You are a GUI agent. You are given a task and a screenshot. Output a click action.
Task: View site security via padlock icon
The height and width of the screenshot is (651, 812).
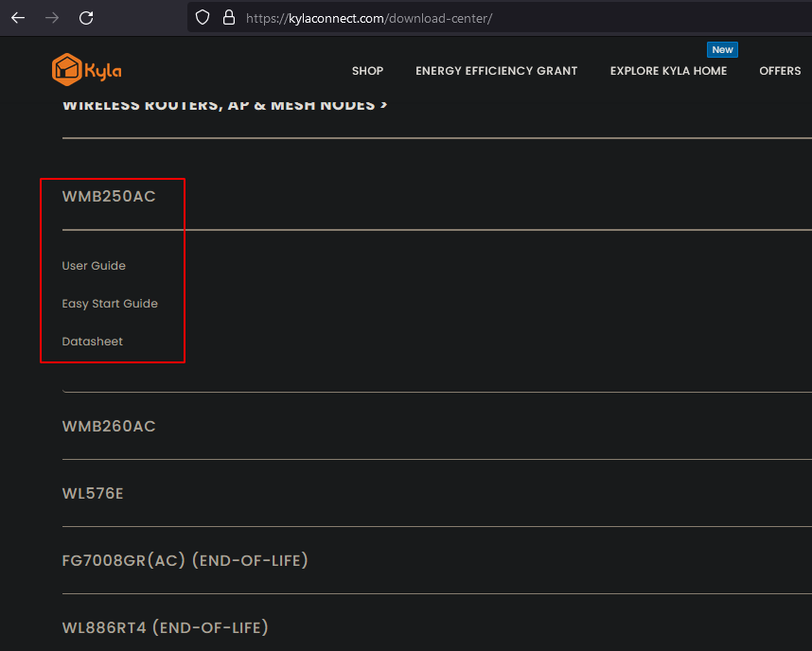tap(228, 18)
